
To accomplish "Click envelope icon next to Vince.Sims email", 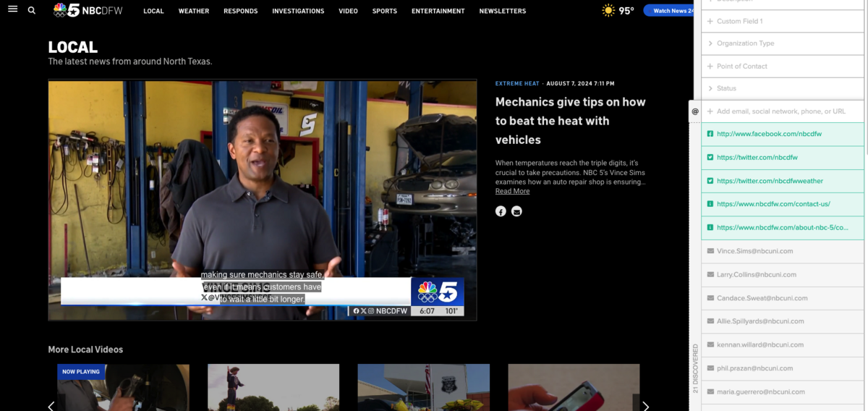I will 710,251.
